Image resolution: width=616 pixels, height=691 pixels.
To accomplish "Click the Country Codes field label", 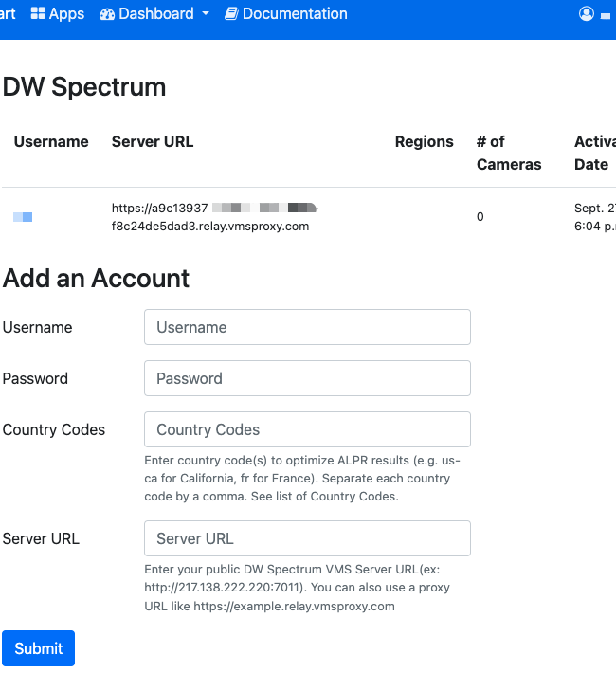I will [x=54, y=429].
